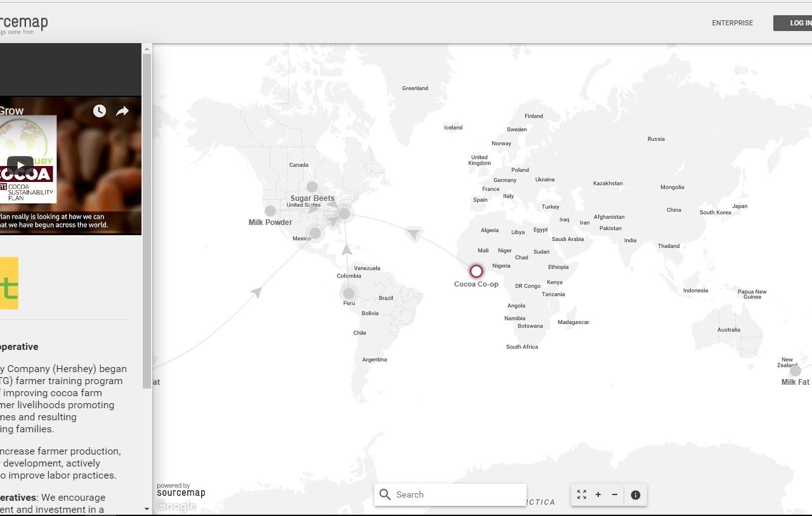Image resolution: width=812 pixels, height=516 pixels.
Task: Select the Sugar Beets node on map
Action: [312, 187]
